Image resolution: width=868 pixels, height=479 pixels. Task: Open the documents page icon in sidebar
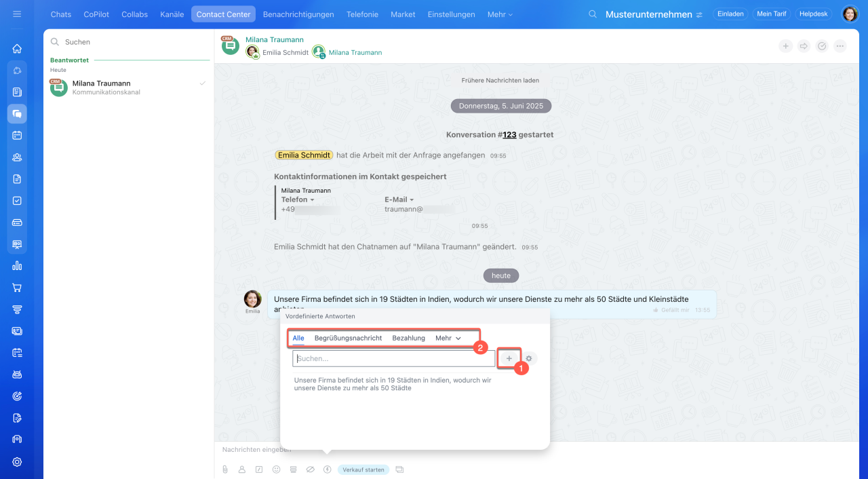point(17,179)
